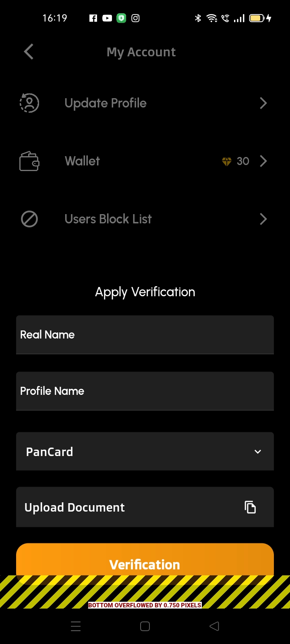Tap the Android home button

tap(145, 626)
